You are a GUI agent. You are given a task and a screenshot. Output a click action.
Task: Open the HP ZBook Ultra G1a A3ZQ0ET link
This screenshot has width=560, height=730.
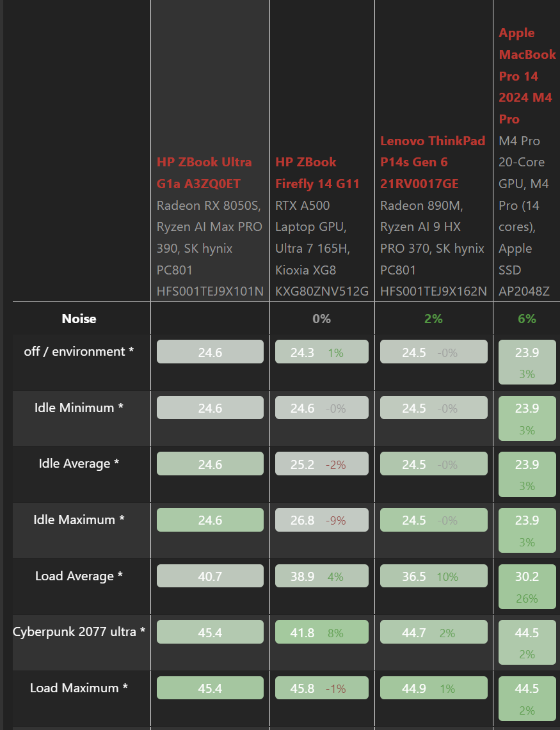pyautogui.click(x=204, y=173)
